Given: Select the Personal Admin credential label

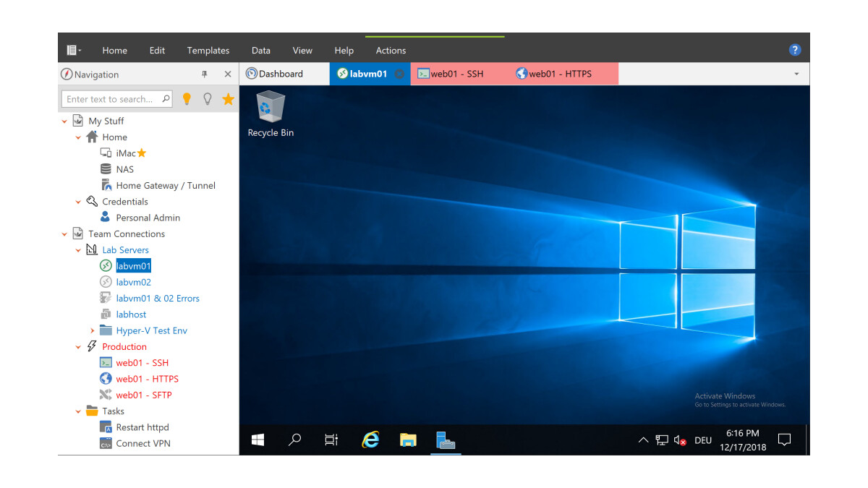Looking at the screenshot, I should pos(148,218).
